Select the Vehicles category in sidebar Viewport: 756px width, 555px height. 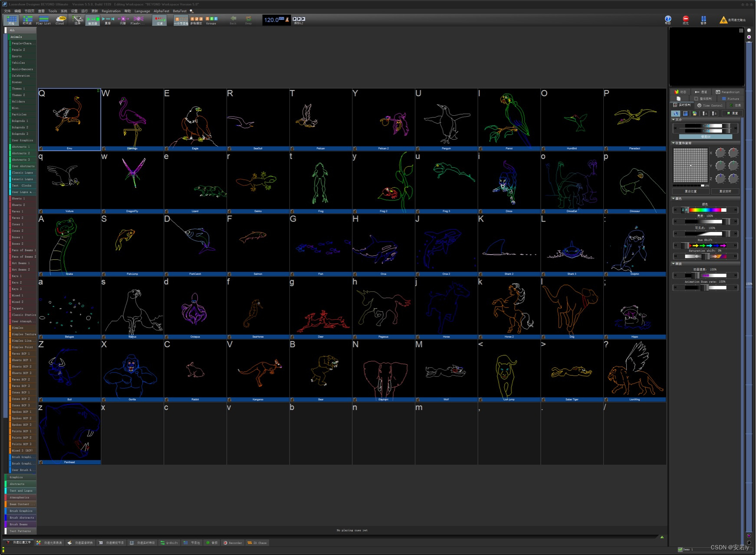23,63
